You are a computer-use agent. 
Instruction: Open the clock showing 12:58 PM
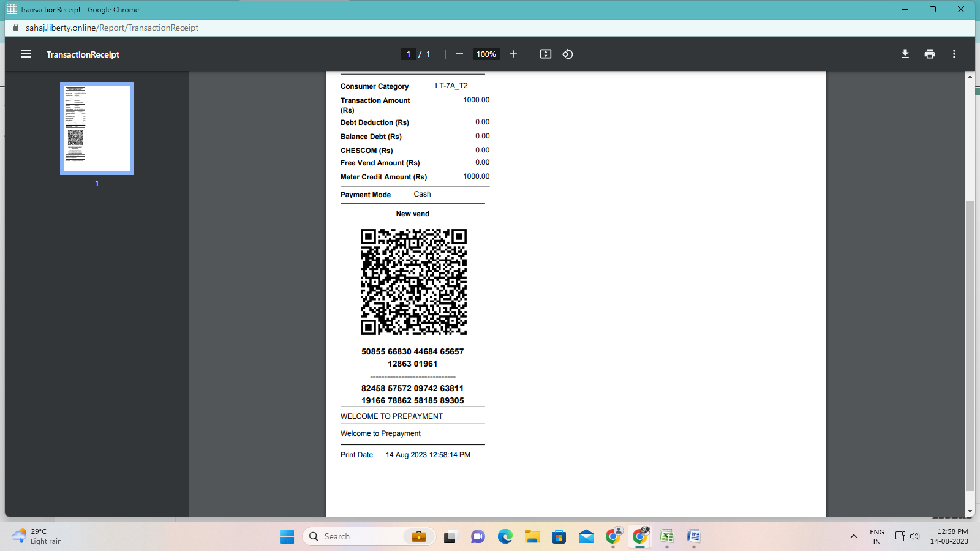pos(949,536)
